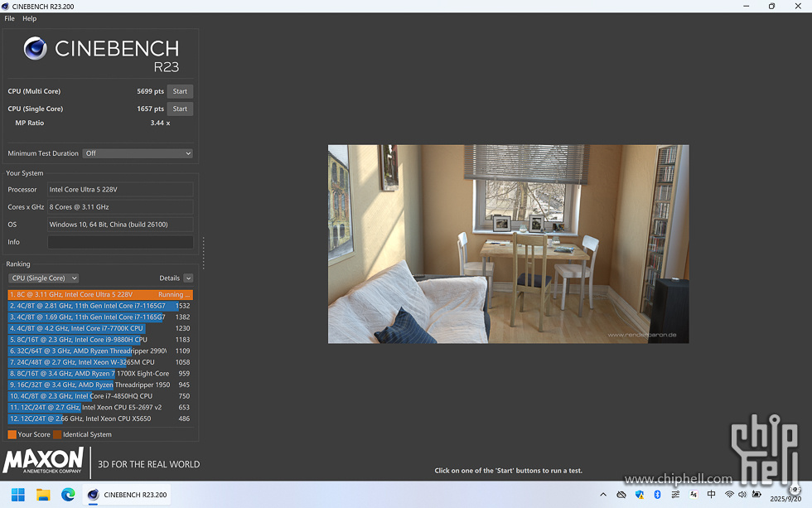Image resolution: width=812 pixels, height=508 pixels.
Task: Click the single core score 1657 pts
Action: click(150, 109)
